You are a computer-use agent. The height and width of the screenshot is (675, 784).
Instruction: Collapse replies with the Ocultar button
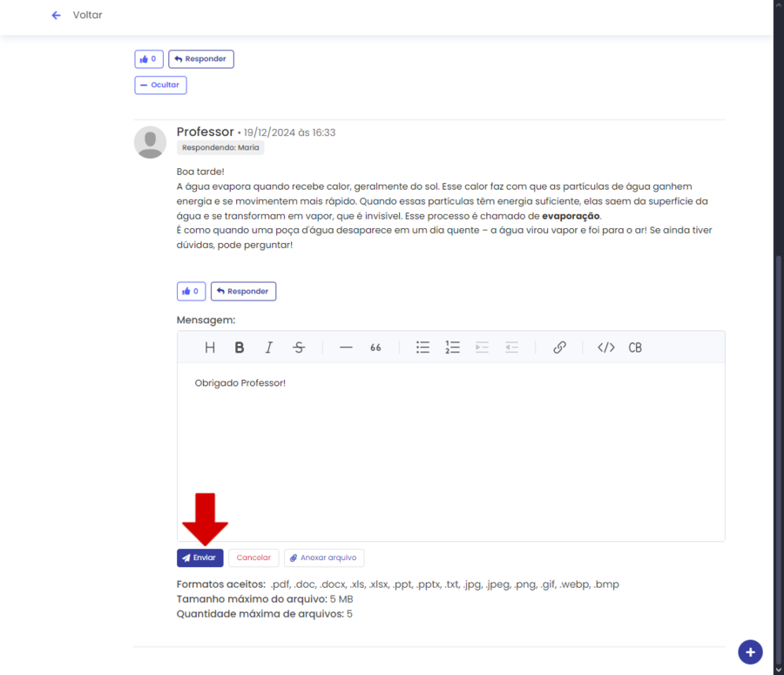click(160, 85)
